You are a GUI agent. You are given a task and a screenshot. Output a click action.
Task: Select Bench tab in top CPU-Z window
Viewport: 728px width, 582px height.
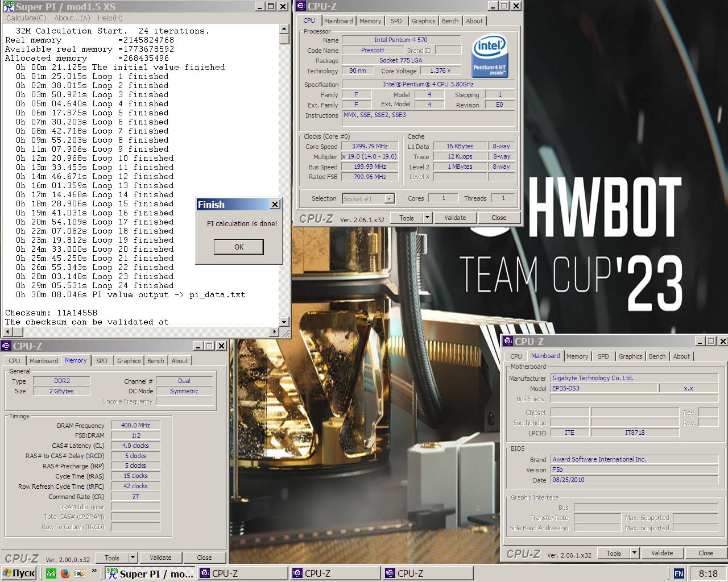point(450,21)
